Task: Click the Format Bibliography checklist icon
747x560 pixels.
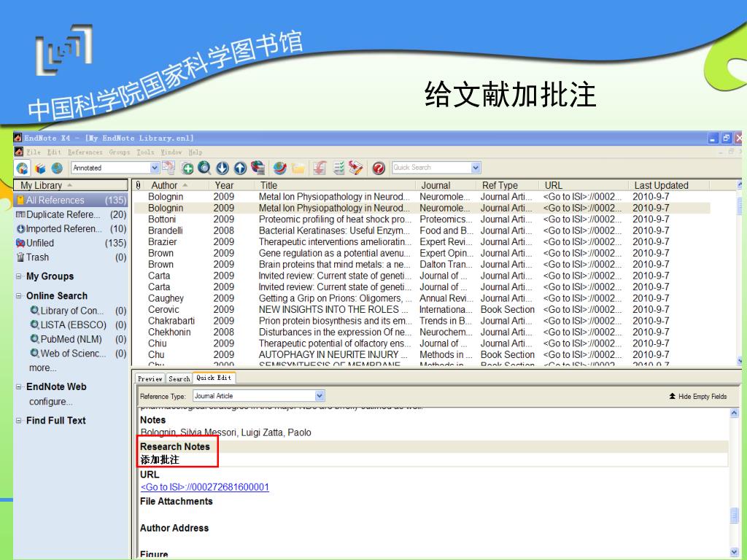Action: pos(338,168)
